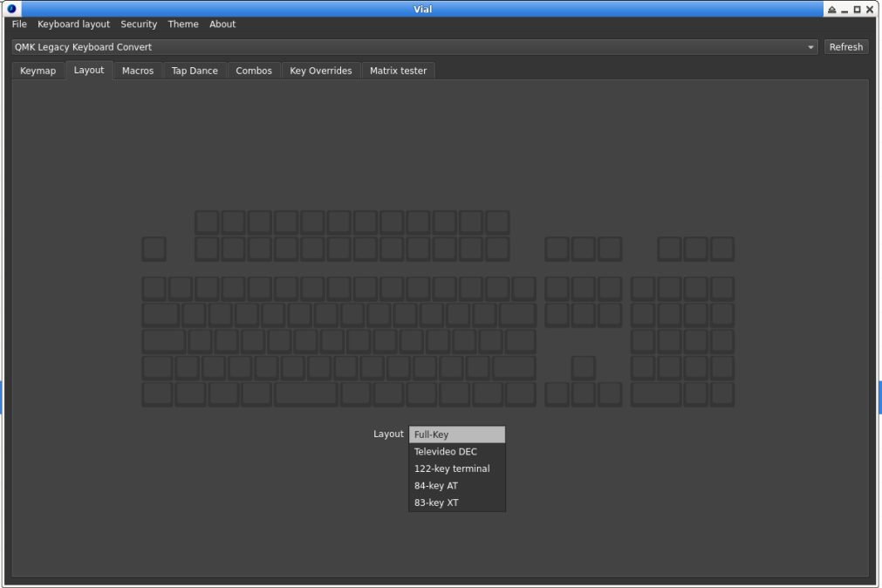Select the Televideo DEC layout

pos(456,451)
